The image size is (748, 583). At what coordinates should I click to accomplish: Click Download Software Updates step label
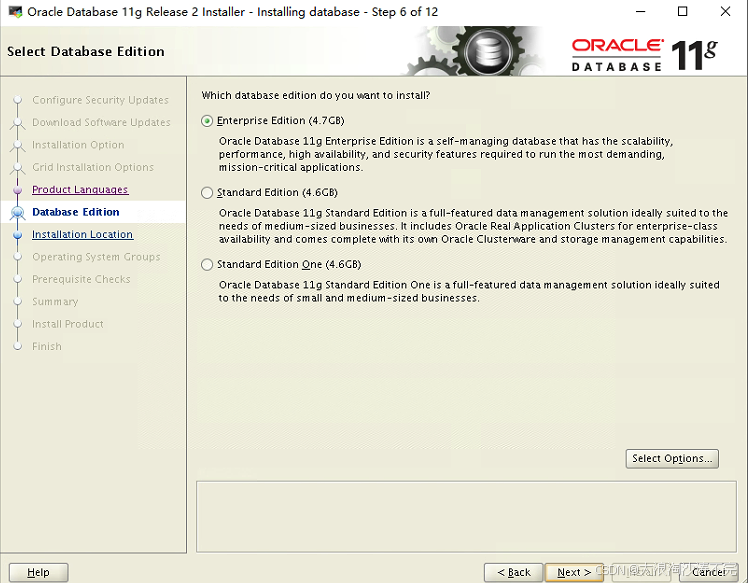101,123
